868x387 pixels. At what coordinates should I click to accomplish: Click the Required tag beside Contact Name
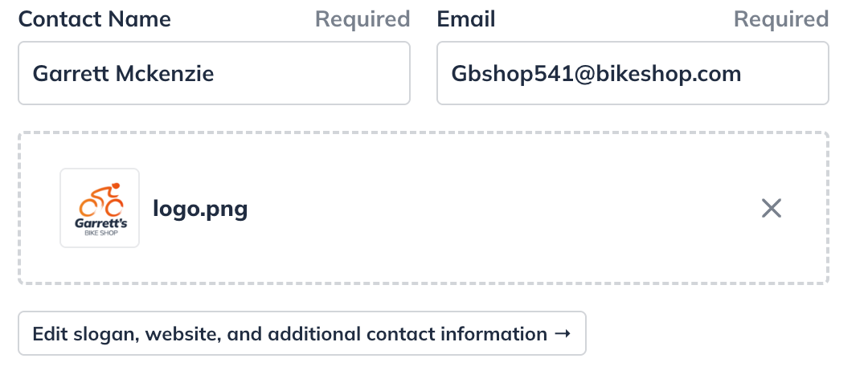click(x=362, y=19)
